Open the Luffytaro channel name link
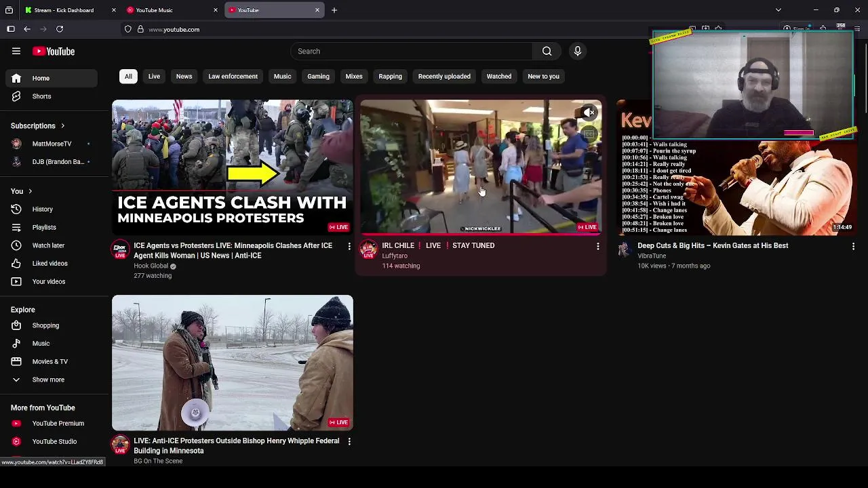Image resolution: width=868 pixels, height=488 pixels. point(395,256)
